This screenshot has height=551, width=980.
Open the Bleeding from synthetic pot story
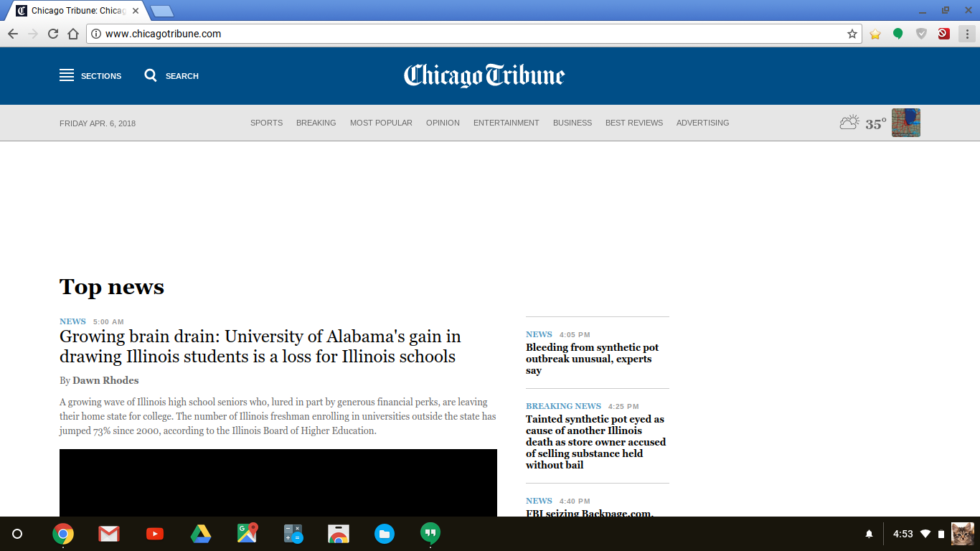click(593, 359)
